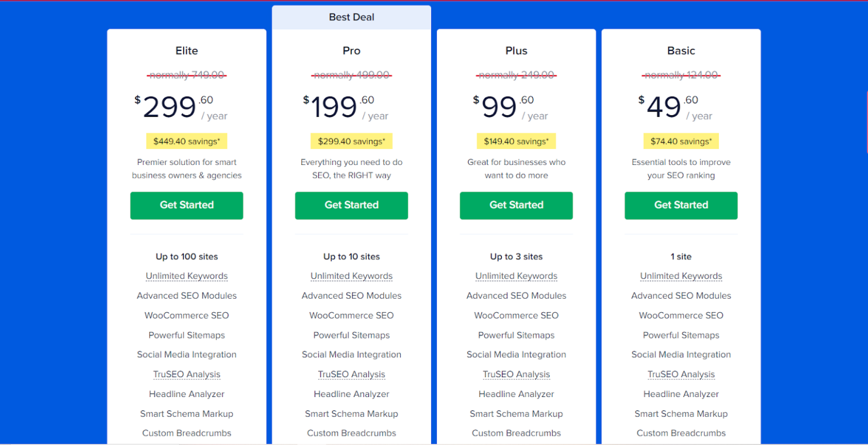Click Get Started under the Pro plan
The height and width of the screenshot is (445, 868).
352,205
